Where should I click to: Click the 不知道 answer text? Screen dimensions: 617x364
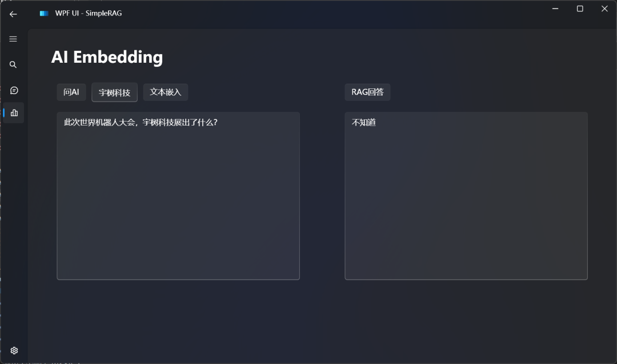point(363,122)
